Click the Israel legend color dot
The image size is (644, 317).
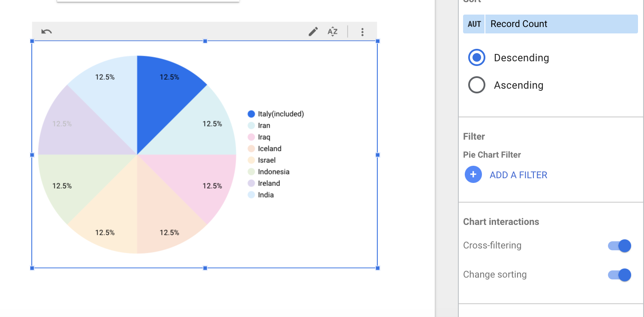[x=251, y=160]
